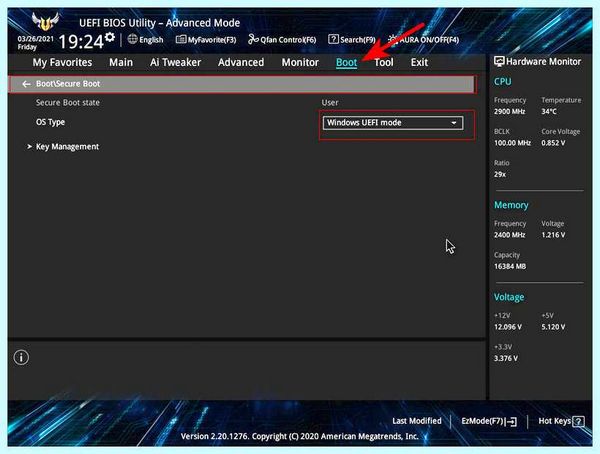Open the Tool tab
600x454 pixels.
pyautogui.click(x=384, y=62)
